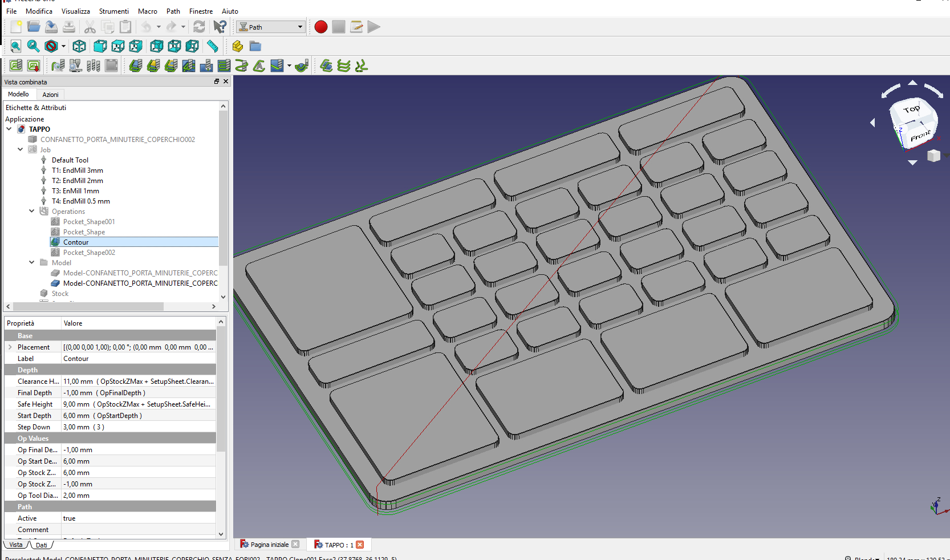Click the Array path operation icon
This screenshot has height=560, width=950.
(344, 66)
